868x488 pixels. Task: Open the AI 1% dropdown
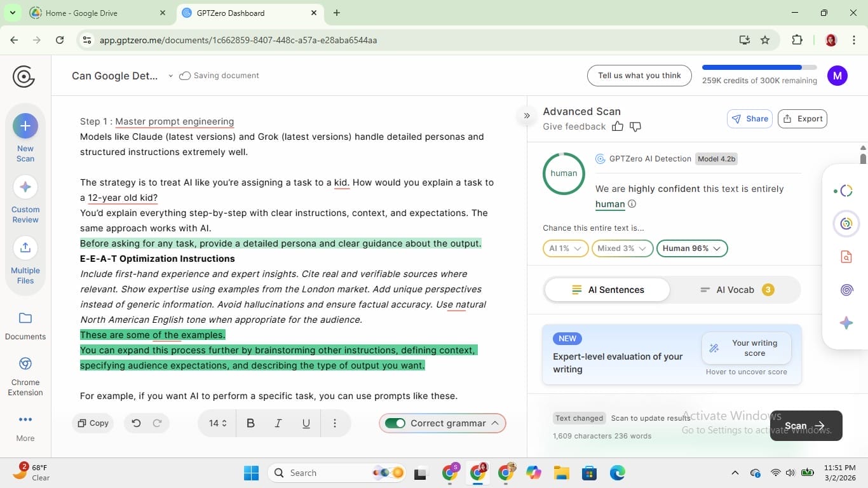coord(564,248)
